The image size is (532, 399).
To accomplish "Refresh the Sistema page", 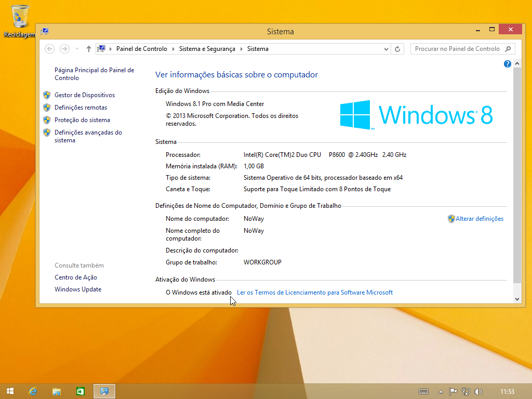I will (397, 49).
